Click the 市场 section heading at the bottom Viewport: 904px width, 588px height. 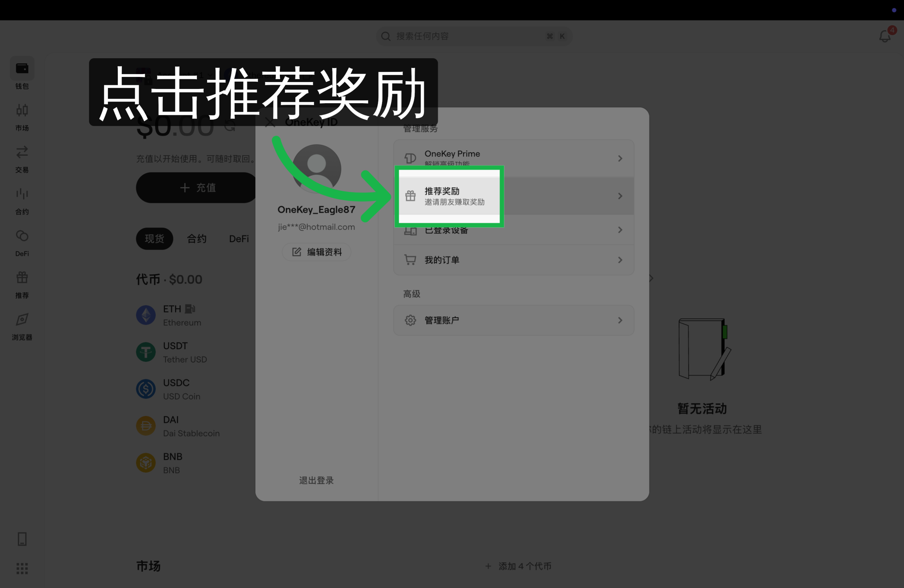click(148, 566)
